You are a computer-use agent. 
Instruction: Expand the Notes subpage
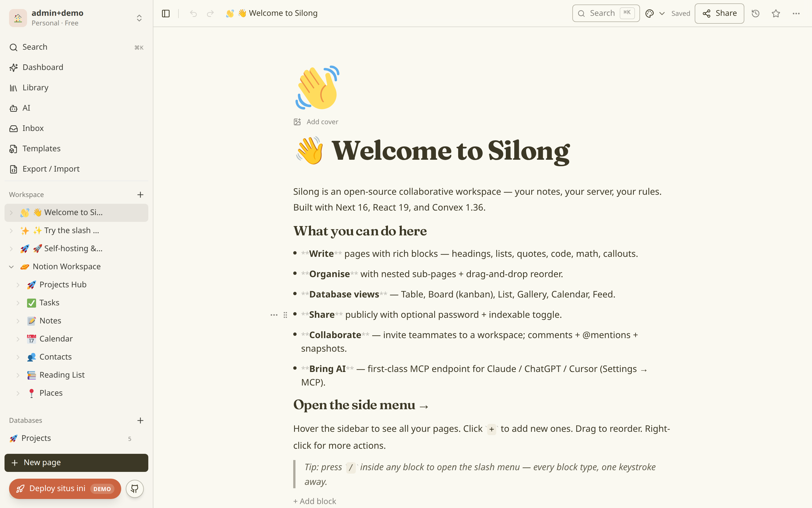[18, 321]
